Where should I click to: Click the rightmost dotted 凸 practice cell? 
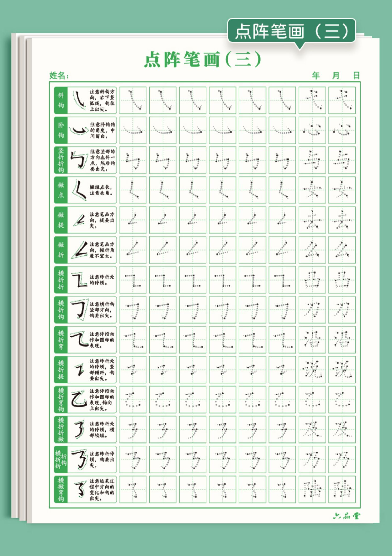(342, 280)
